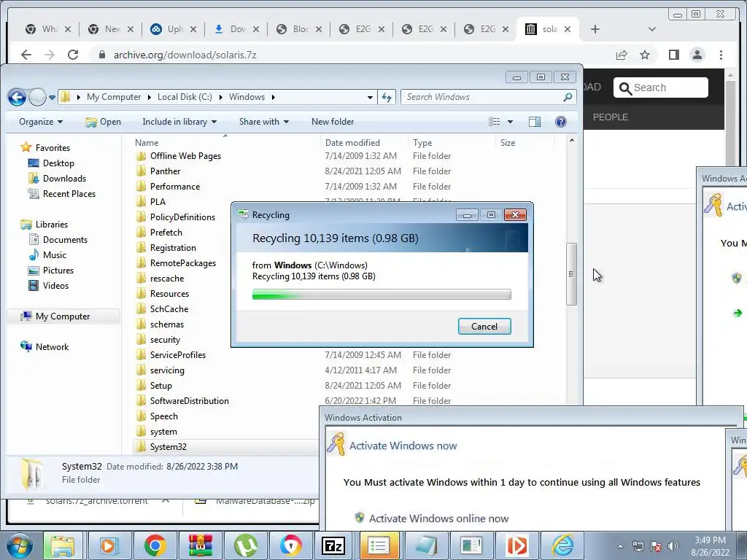This screenshot has width=747, height=560.
Task: Select the SoftwareDistribution folder
Action: tap(189, 401)
